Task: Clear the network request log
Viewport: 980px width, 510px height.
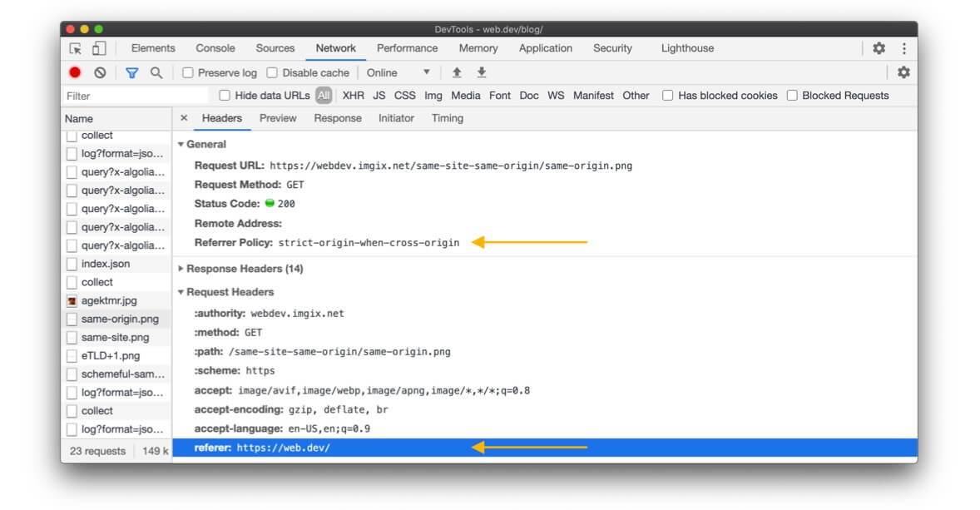Action: (x=99, y=73)
